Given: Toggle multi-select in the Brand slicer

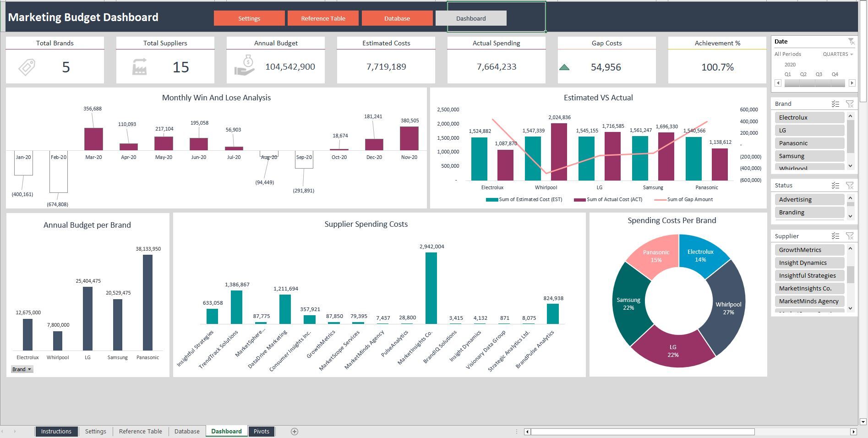Looking at the screenshot, I should point(835,104).
